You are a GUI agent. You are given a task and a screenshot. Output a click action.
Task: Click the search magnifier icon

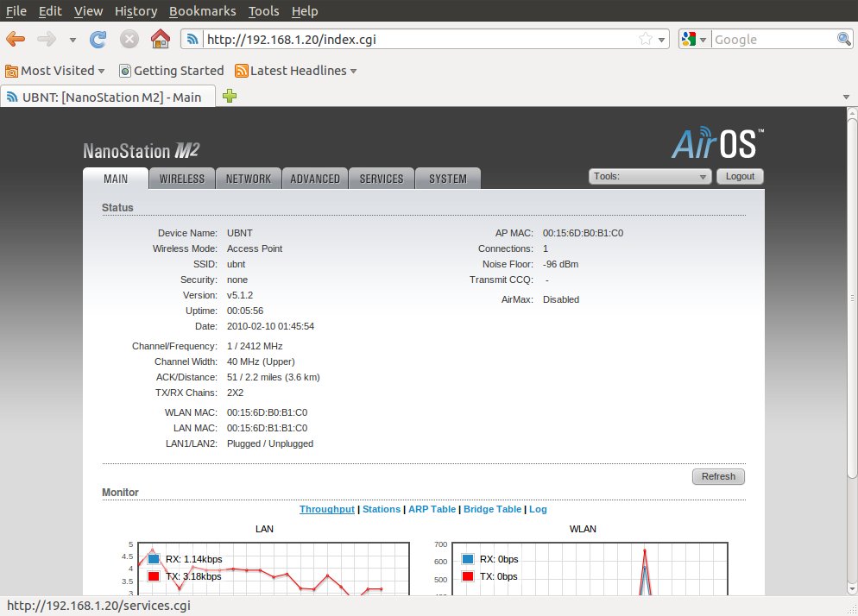[844, 39]
